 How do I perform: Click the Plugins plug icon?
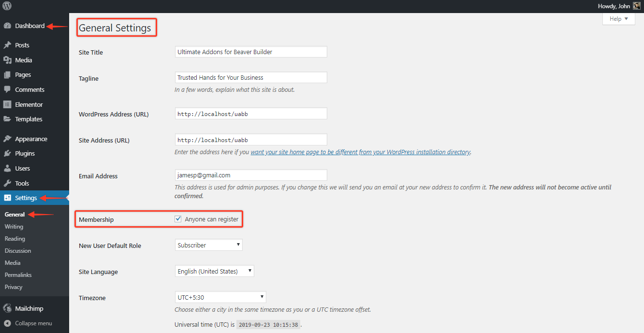pyautogui.click(x=7, y=154)
